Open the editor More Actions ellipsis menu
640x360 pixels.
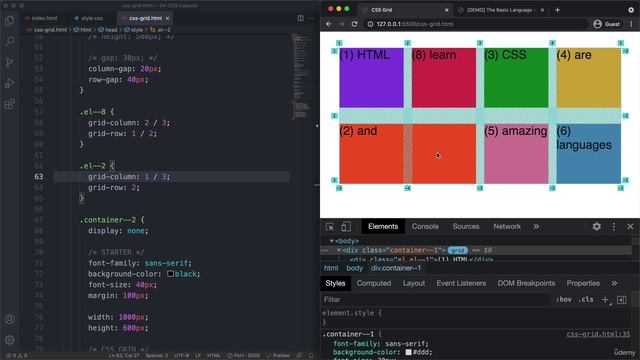(311, 18)
